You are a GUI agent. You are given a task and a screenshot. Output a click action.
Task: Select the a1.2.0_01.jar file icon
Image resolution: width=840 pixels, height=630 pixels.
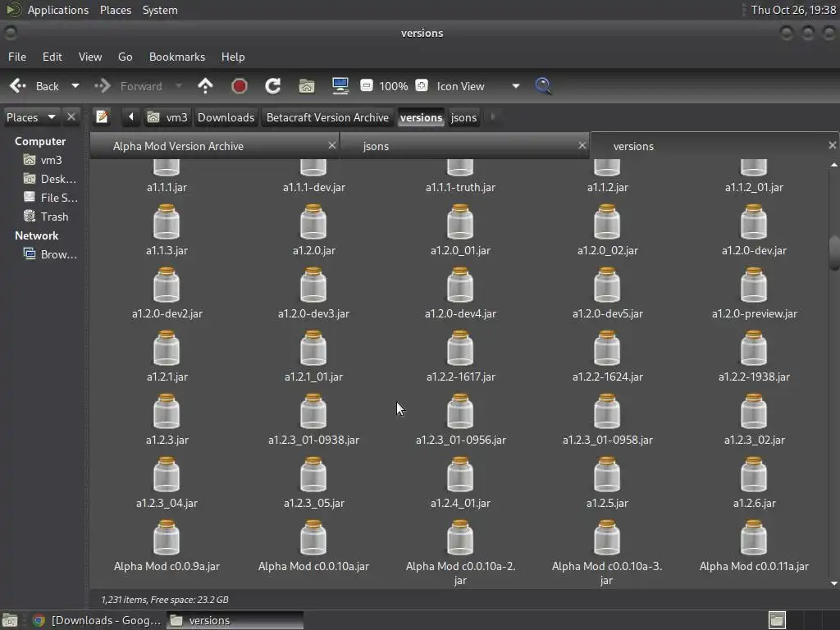pos(460,221)
